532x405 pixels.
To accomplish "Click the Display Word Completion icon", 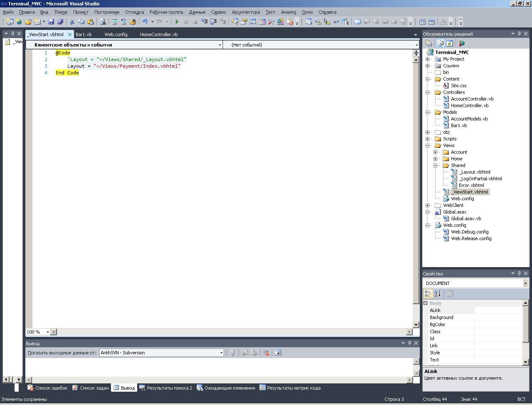I will click(336, 22).
